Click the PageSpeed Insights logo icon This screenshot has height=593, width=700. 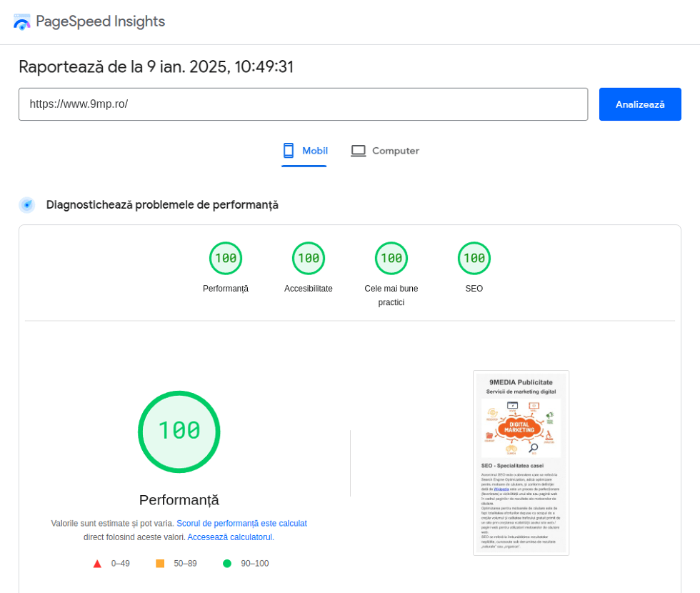tap(22, 22)
